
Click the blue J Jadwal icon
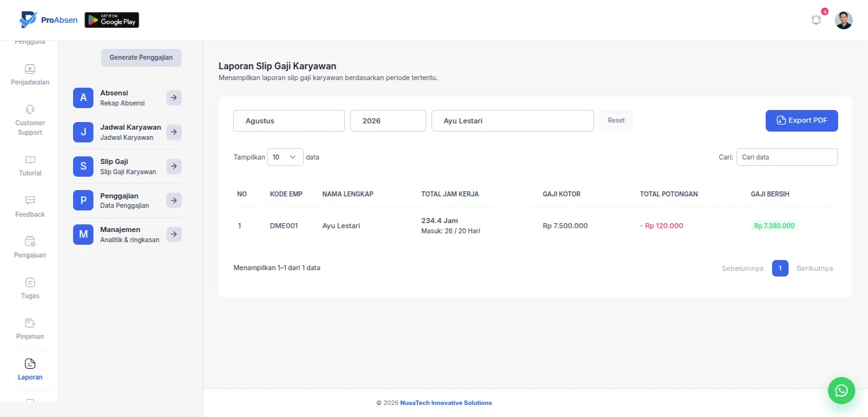click(x=83, y=132)
